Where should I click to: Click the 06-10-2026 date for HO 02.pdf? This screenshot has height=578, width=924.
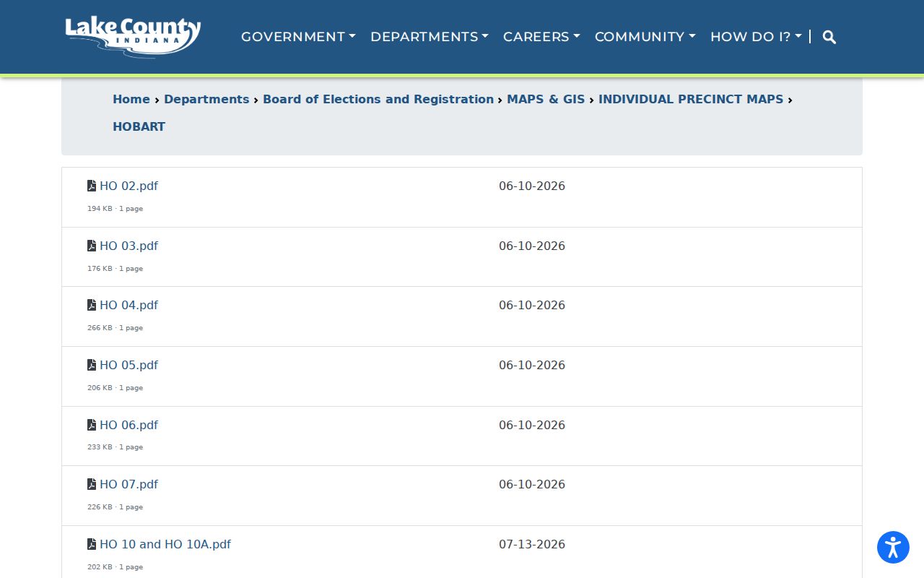tap(532, 186)
